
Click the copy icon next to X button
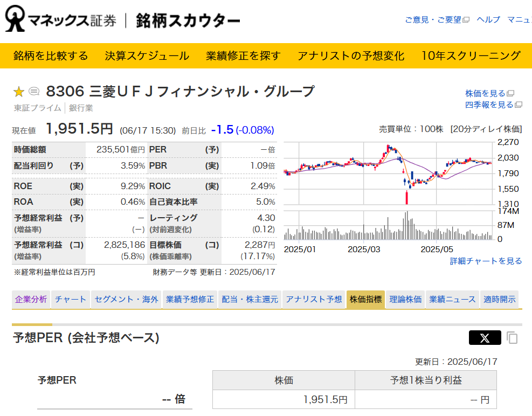pos(512,338)
